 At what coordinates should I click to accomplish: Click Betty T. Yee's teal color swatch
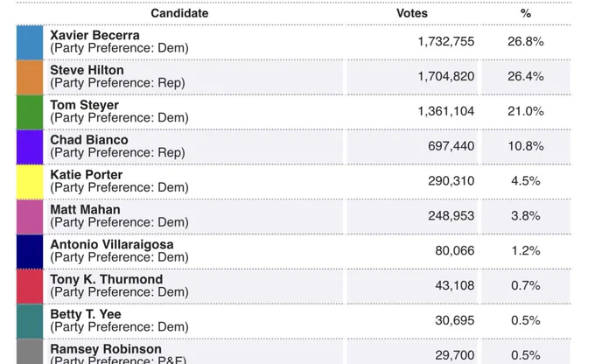coord(30,322)
